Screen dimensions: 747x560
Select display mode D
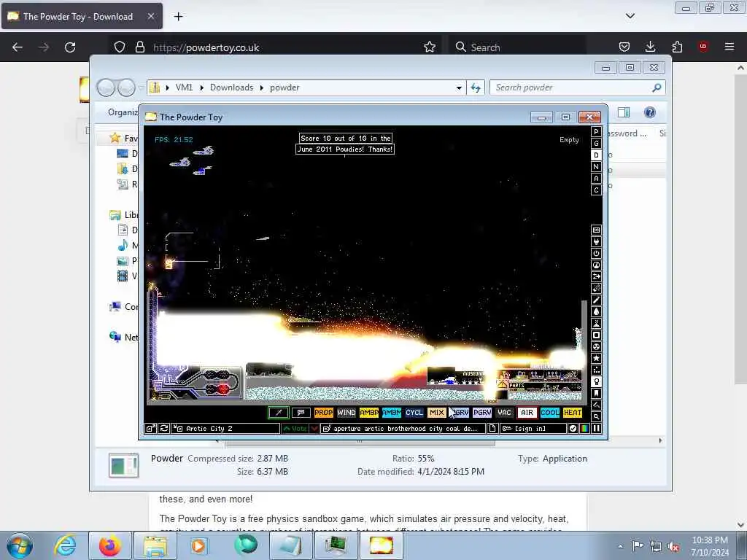[x=596, y=155]
